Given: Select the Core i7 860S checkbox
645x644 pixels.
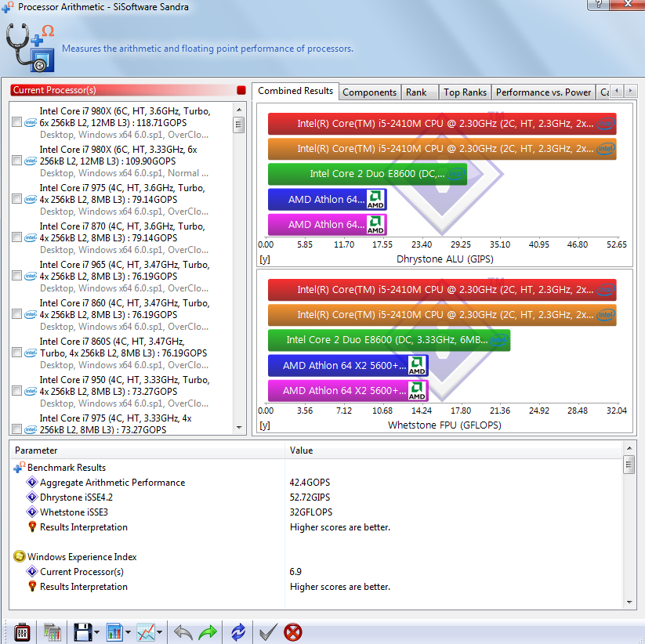Looking at the screenshot, I should pos(17,353).
